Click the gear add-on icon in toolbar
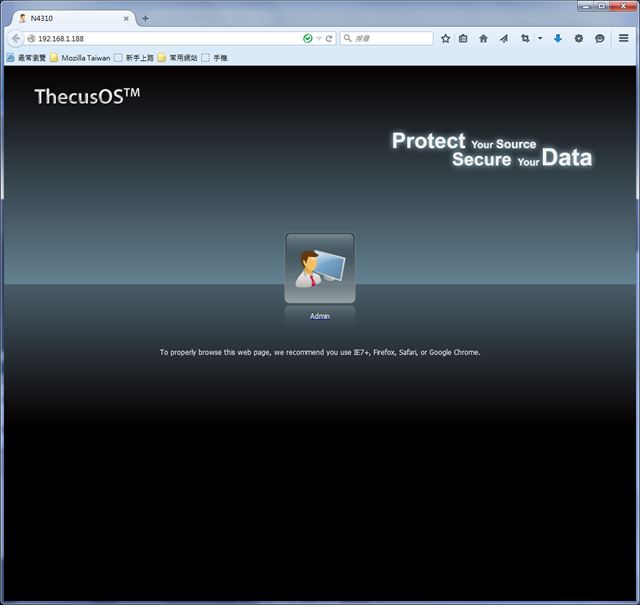The width and height of the screenshot is (640, 605). (579, 38)
